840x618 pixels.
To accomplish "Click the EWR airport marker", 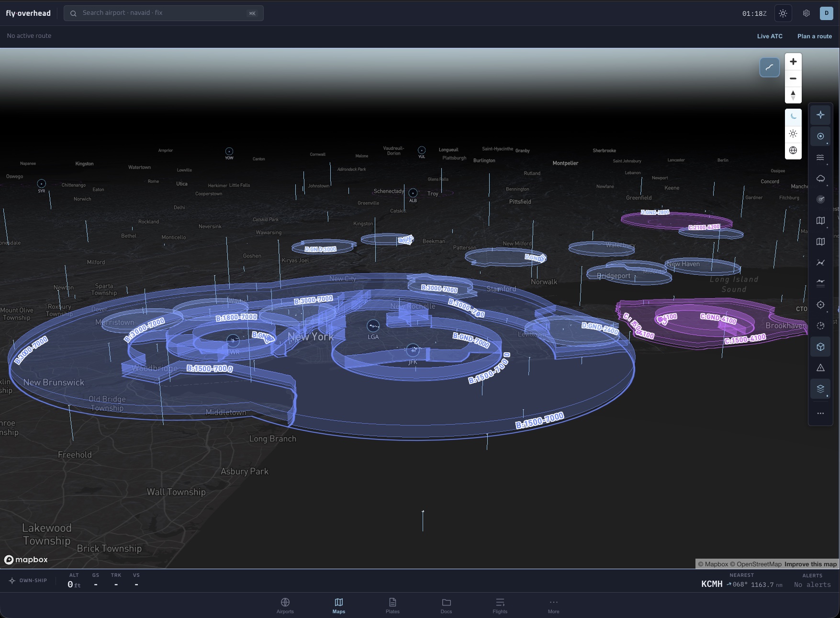I will (x=233, y=340).
